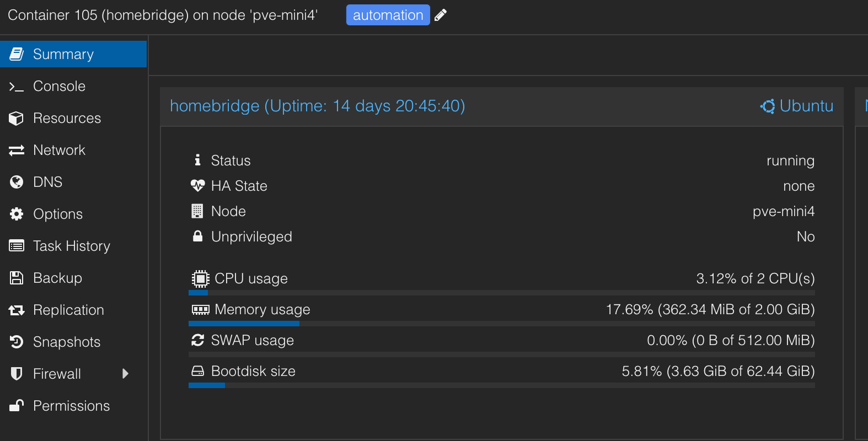Click the Memory usage progress bar
This screenshot has width=868, height=441.
pos(501,324)
